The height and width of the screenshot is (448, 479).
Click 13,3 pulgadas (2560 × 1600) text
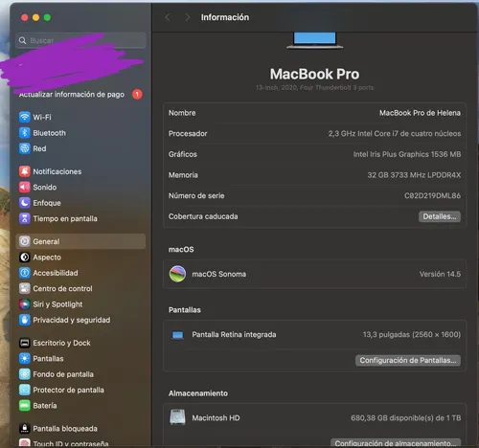pos(412,335)
